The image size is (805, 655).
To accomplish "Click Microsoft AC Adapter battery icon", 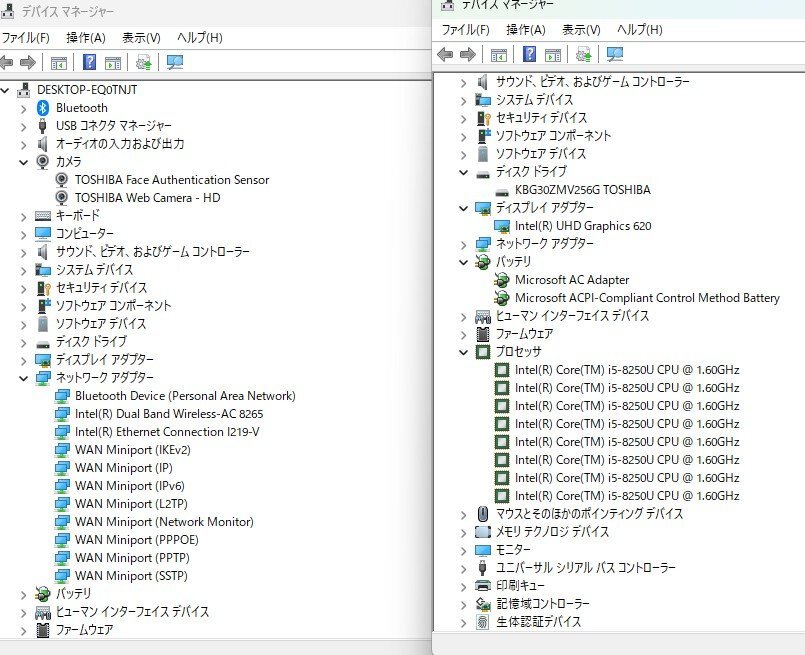I will coord(502,280).
